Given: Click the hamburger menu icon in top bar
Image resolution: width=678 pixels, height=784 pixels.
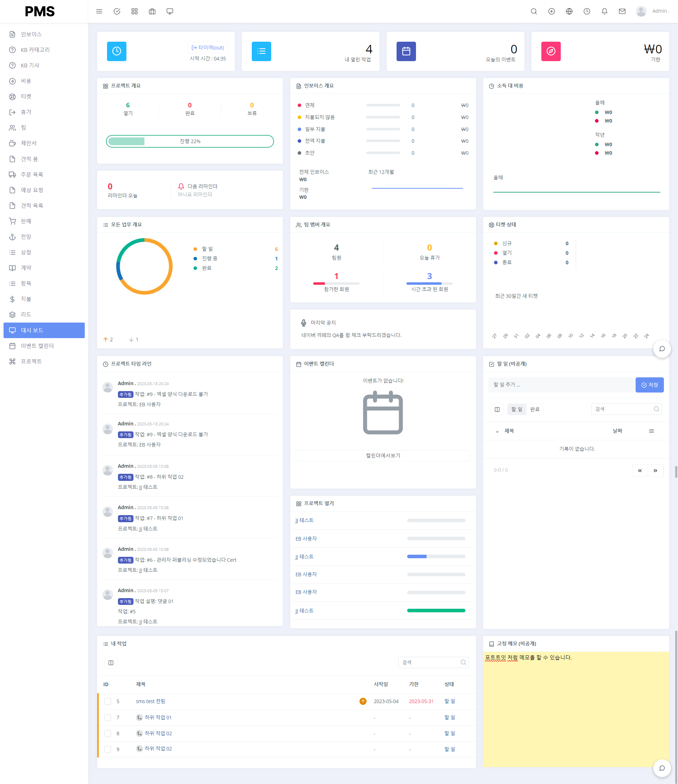Looking at the screenshot, I should click(99, 11).
